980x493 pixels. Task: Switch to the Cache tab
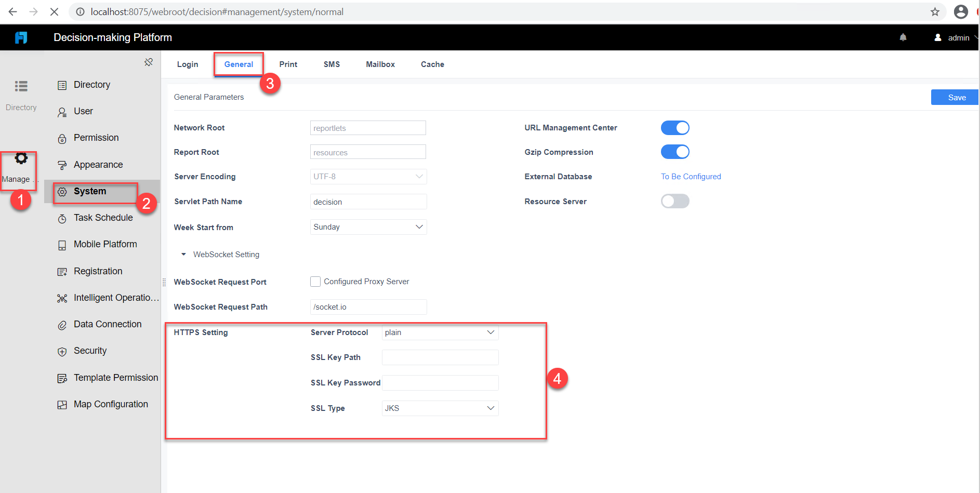click(432, 64)
